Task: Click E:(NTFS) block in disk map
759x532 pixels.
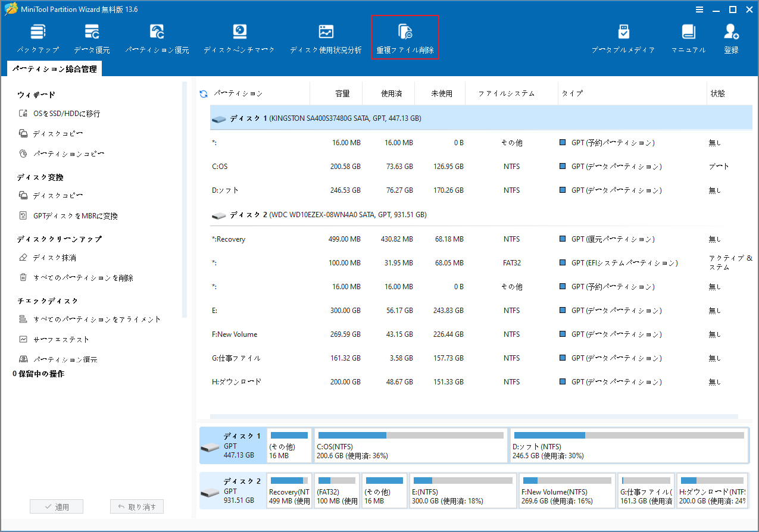Action: point(463,491)
